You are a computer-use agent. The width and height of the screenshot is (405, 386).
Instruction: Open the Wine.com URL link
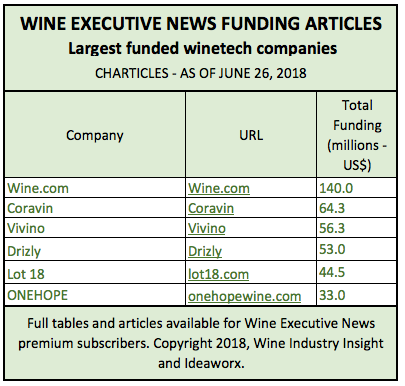click(219, 188)
